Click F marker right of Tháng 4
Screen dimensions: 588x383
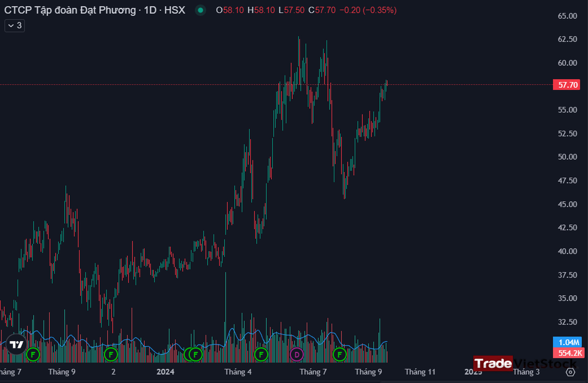(261, 355)
